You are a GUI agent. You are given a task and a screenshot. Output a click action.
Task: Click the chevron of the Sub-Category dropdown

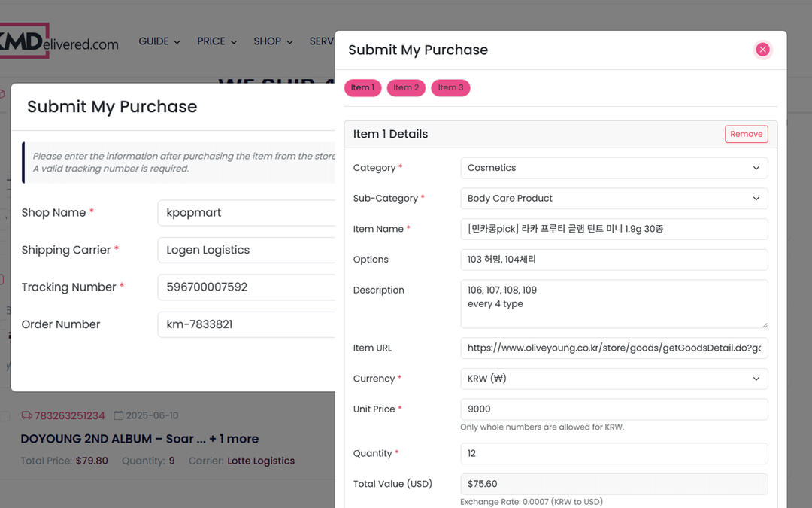[x=756, y=199]
